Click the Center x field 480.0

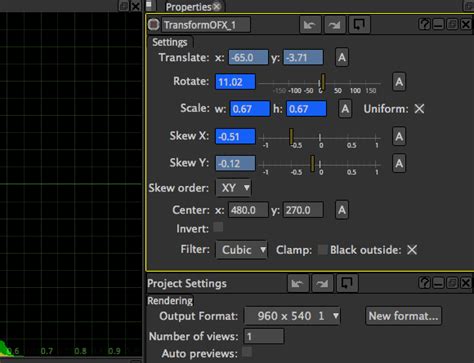(248, 210)
